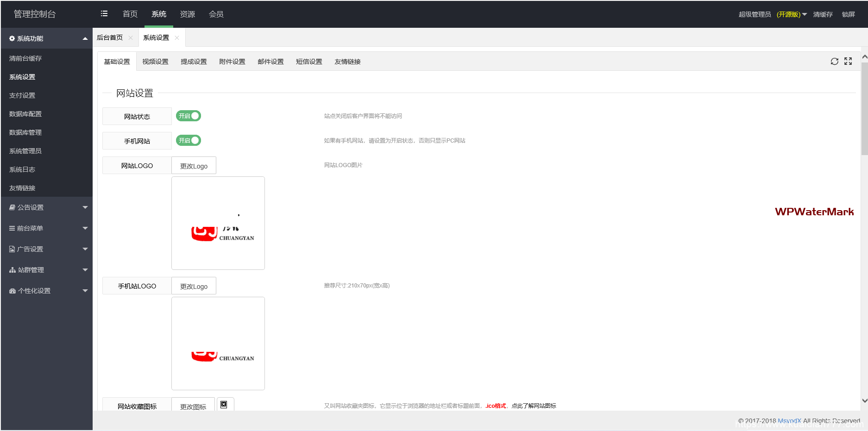This screenshot has height=431, width=868.
Task: Open the 超级管理员 account dropdown
Action: pos(772,14)
